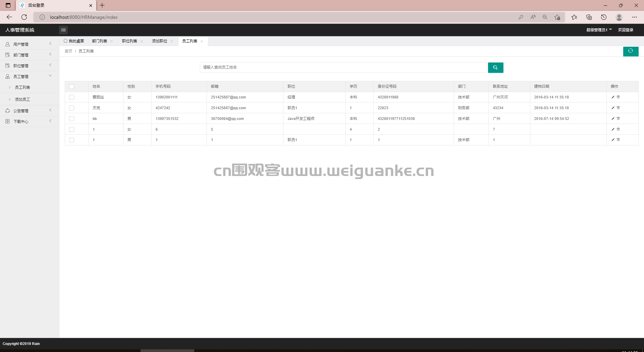The image size is (644, 352).
Task: Close the 员工列表 tab
Action: [202, 41]
